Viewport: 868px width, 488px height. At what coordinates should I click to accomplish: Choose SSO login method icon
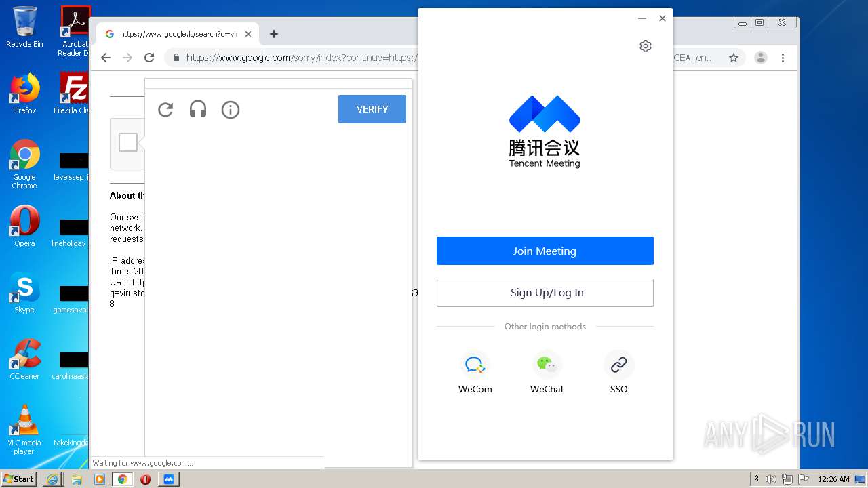tap(618, 365)
